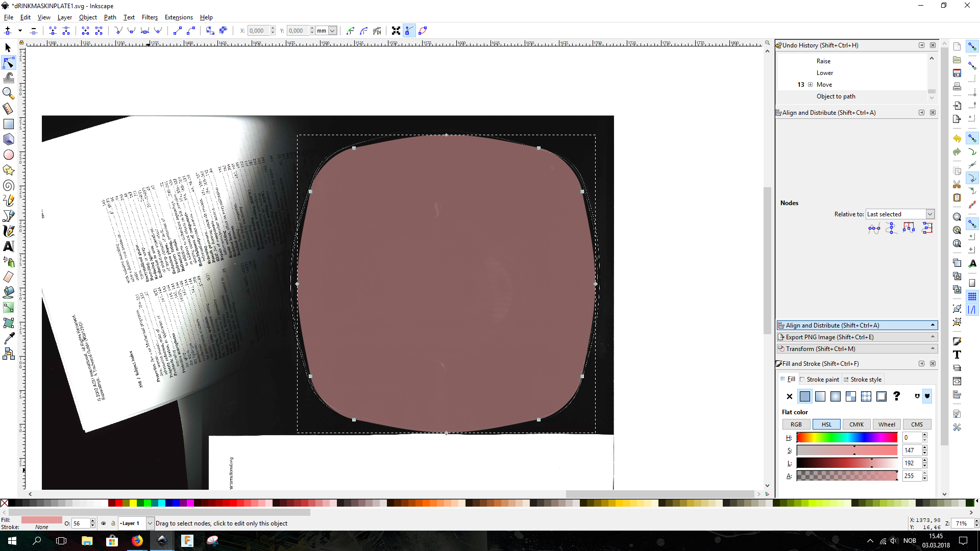
Task: Convert object to path toolbar icon
Action: pyautogui.click(x=210, y=31)
